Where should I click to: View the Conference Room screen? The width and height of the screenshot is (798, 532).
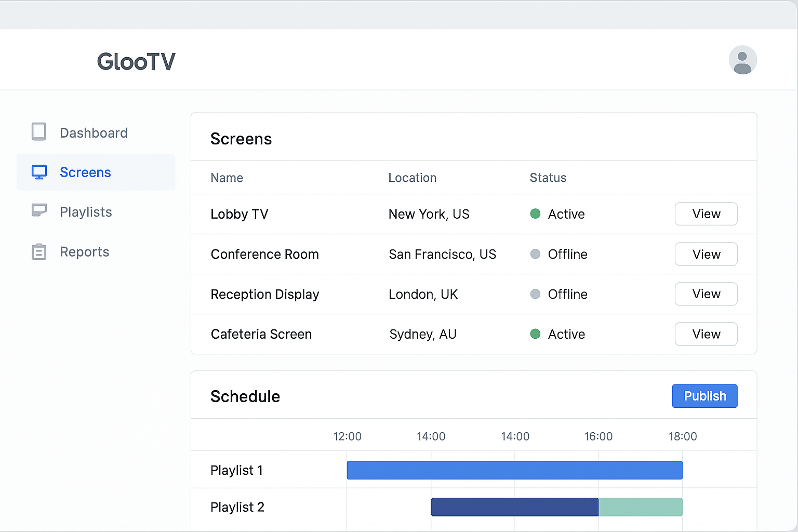[x=706, y=254]
